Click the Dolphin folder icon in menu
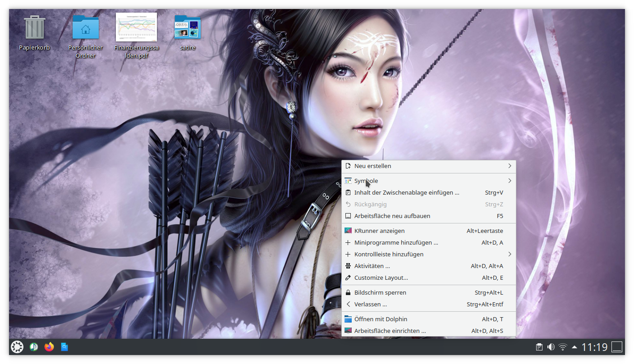 point(348,319)
